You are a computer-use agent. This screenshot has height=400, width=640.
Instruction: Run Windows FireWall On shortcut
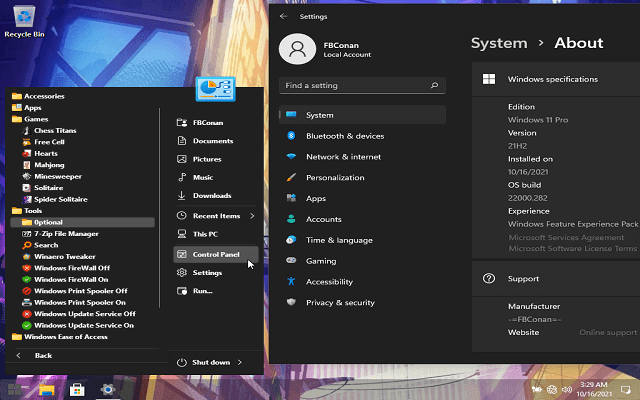65,280
